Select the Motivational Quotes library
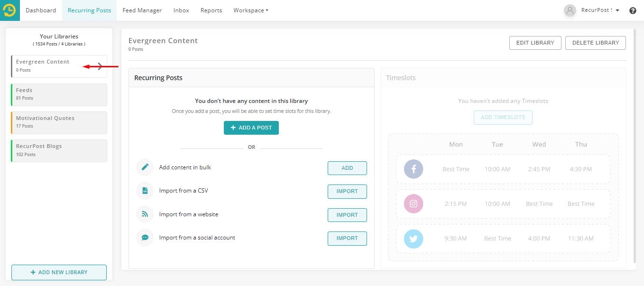The width and height of the screenshot is (644, 286). [x=59, y=122]
